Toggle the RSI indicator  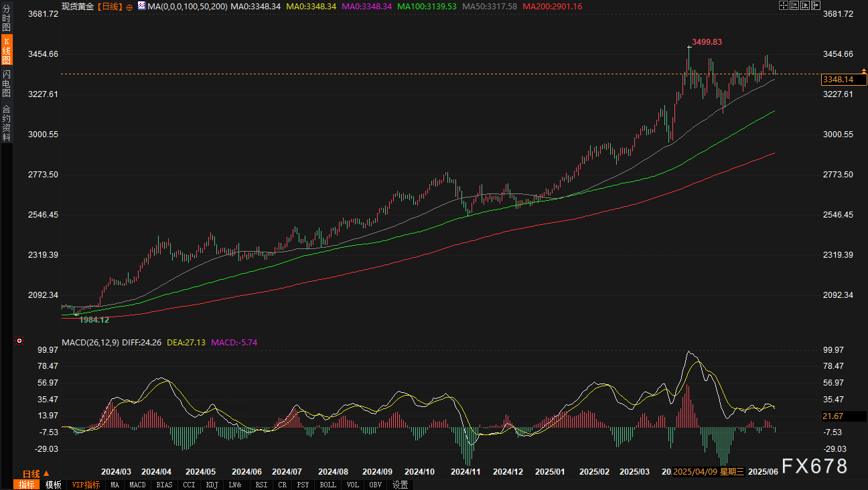(261, 485)
